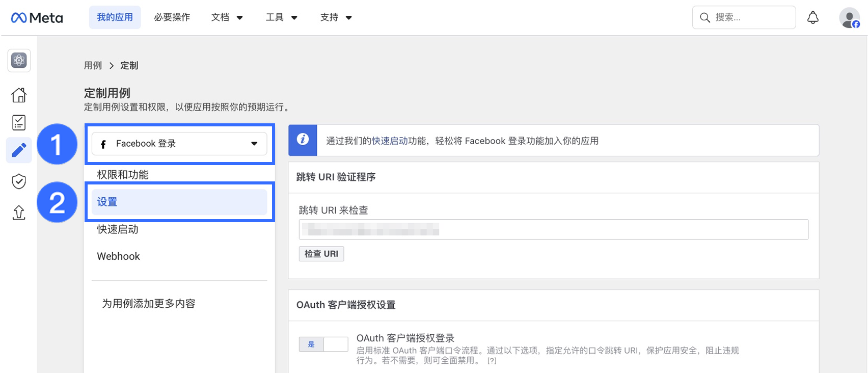
Task: Expand the 文档 menu
Action: point(227,18)
